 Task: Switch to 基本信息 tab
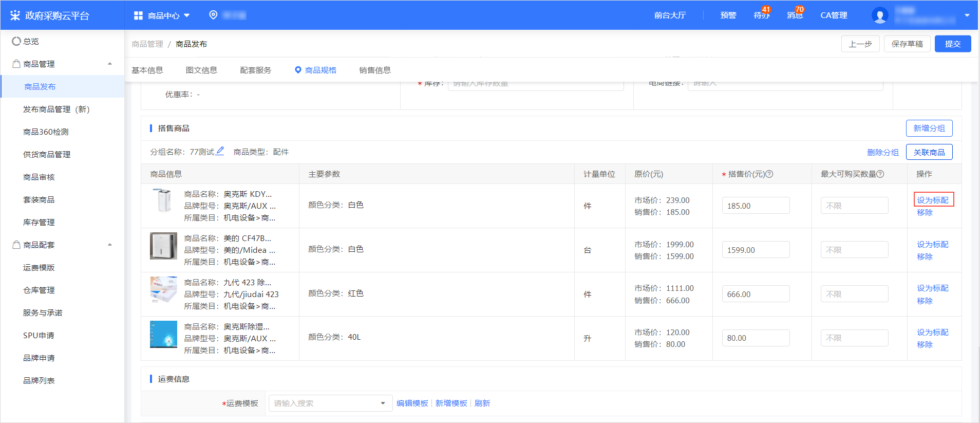[147, 70]
